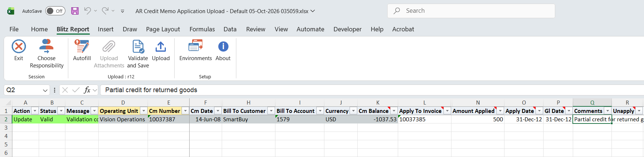Click the Excel app icon
Viewport: 644px width, 157px height.
point(11,11)
